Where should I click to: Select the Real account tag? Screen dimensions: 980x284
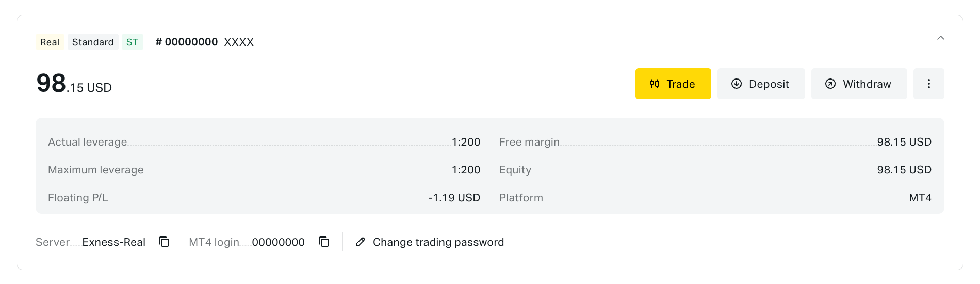click(50, 42)
